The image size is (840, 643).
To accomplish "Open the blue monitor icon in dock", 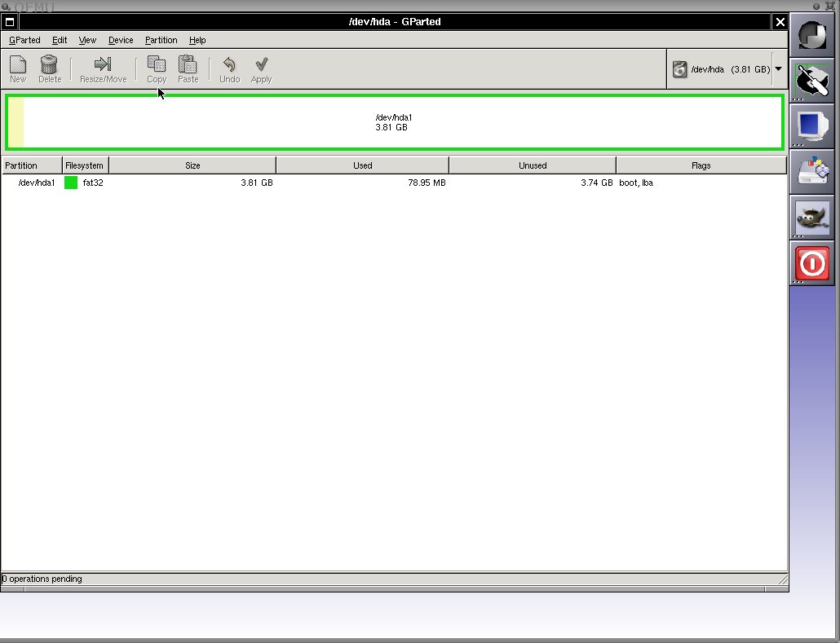I will pos(812,126).
